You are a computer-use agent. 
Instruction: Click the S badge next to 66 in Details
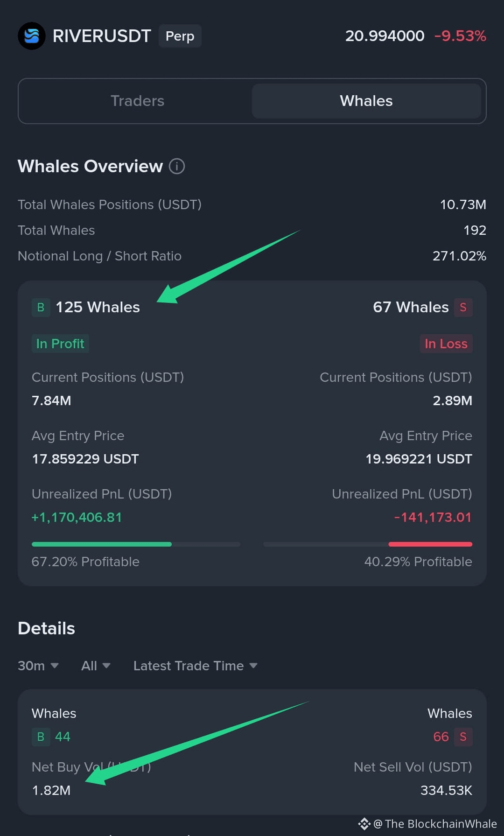tap(463, 737)
